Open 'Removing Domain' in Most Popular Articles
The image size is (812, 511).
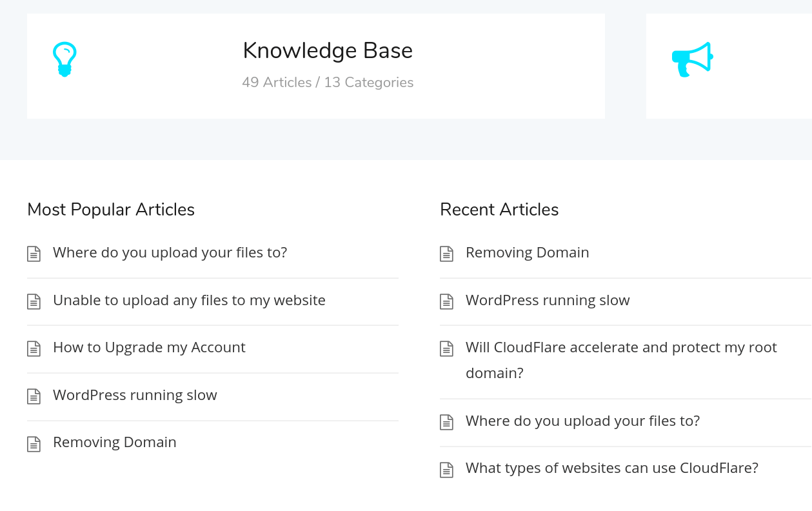(x=115, y=442)
